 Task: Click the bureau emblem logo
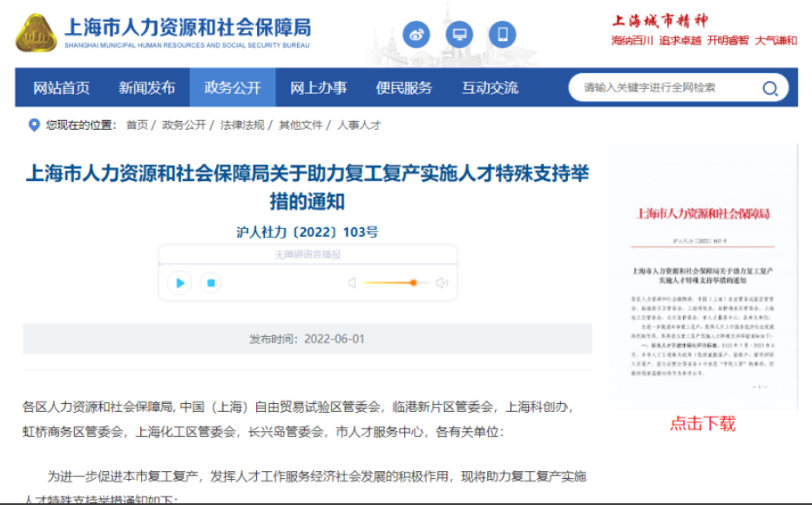pyautogui.click(x=36, y=33)
